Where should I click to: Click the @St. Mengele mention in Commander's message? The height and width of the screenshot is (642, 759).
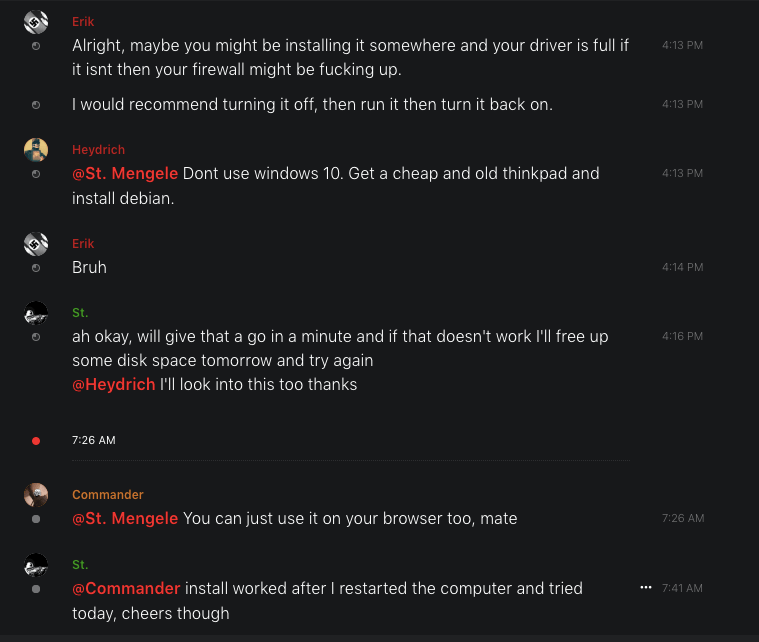(125, 518)
